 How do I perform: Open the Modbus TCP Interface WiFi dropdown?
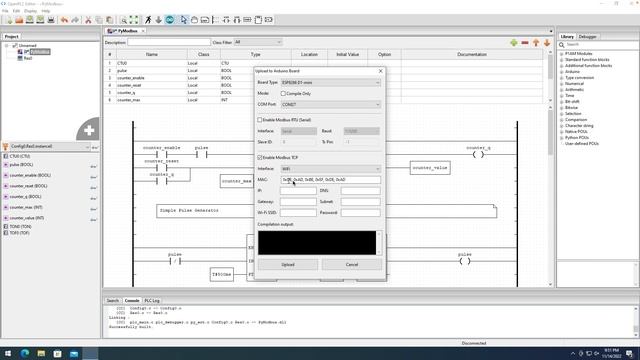click(x=331, y=169)
